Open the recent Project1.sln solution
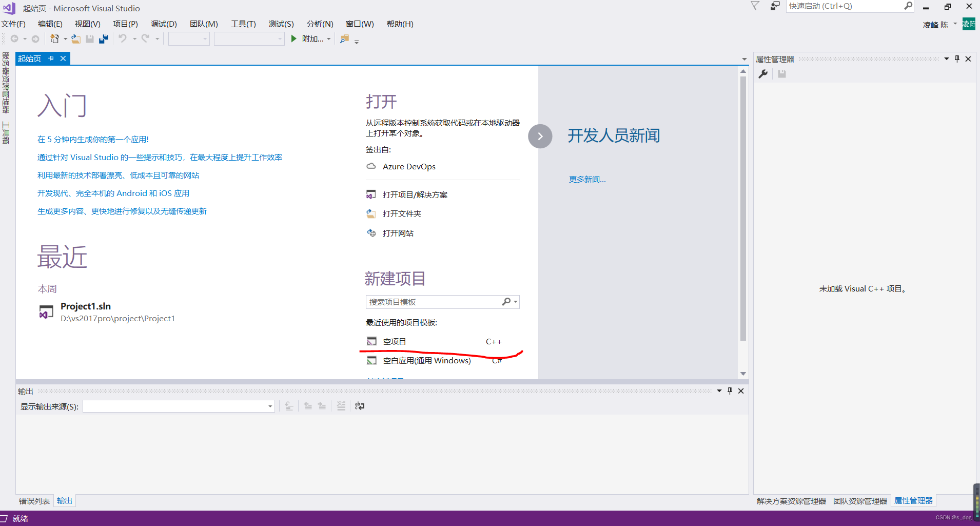This screenshot has height=526, width=980. pyautogui.click(x=107, y=312)
